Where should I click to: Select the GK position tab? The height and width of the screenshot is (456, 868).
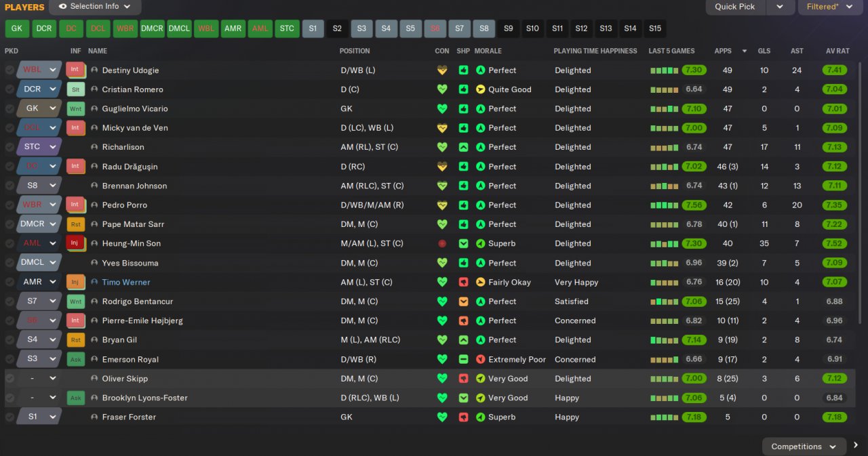[17, 28]
